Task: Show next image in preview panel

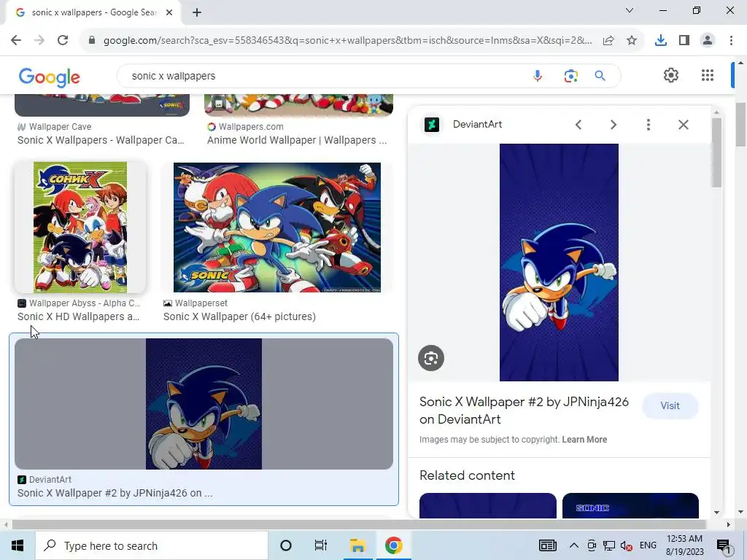Action: coord(613,125)
